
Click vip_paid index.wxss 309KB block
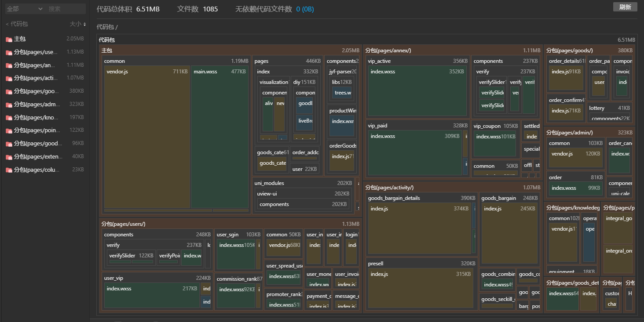coord(415,152)
